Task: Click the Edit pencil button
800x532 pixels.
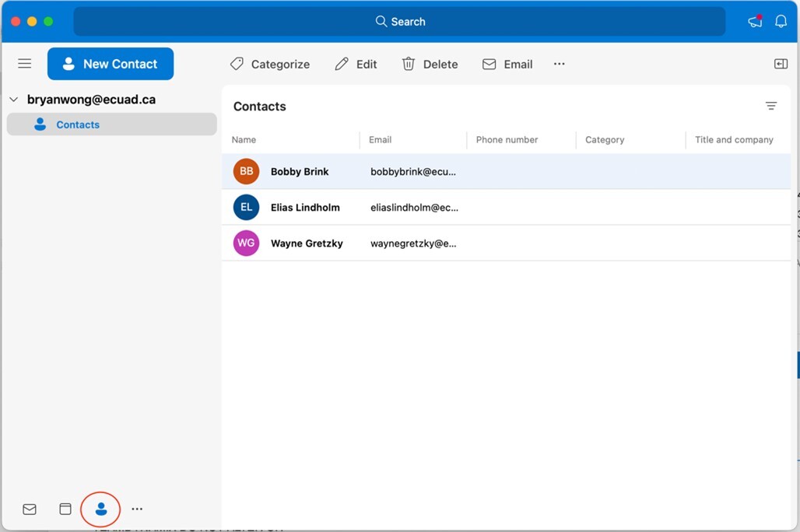Action: point(356,65)
